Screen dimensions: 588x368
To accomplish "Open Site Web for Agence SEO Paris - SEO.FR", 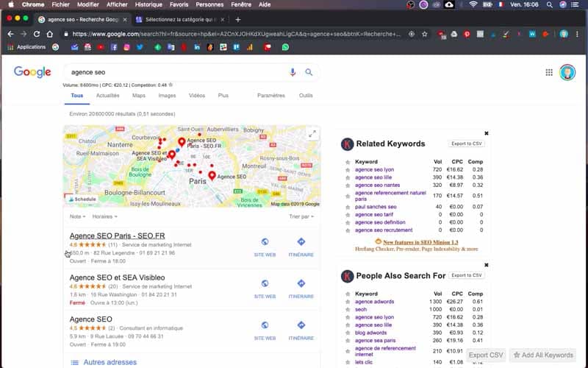I will coord(265,247).
